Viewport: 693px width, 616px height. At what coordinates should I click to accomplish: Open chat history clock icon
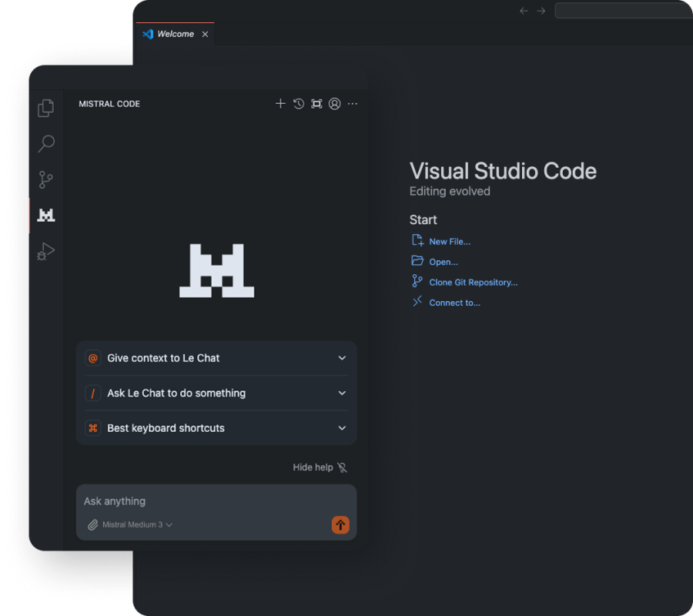[x=299, y=104]
